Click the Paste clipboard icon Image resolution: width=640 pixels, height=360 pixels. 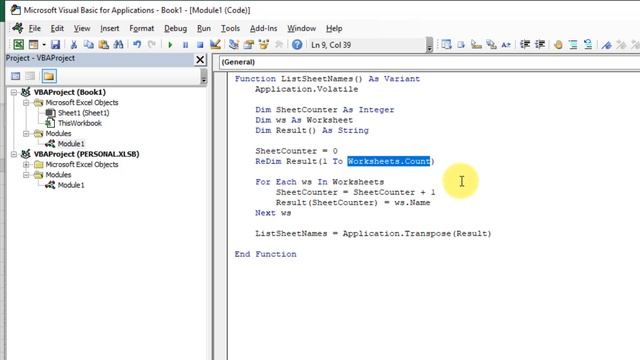[104, 44]
